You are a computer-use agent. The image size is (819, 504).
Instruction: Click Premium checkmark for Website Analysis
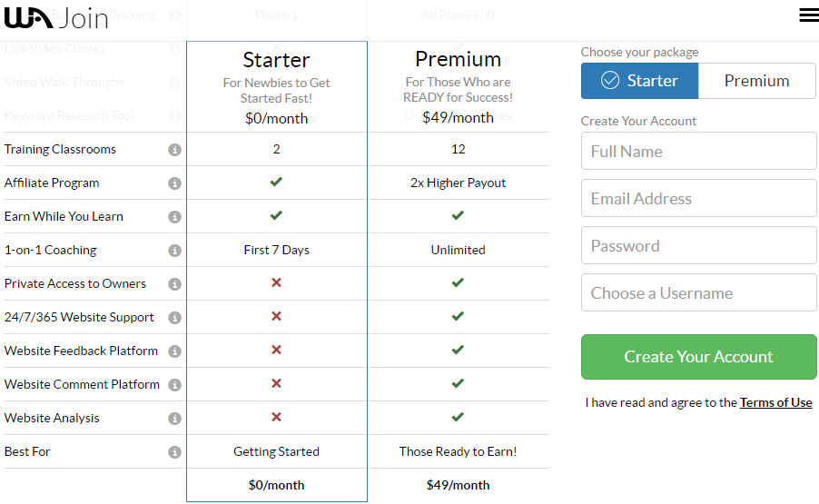458,417
